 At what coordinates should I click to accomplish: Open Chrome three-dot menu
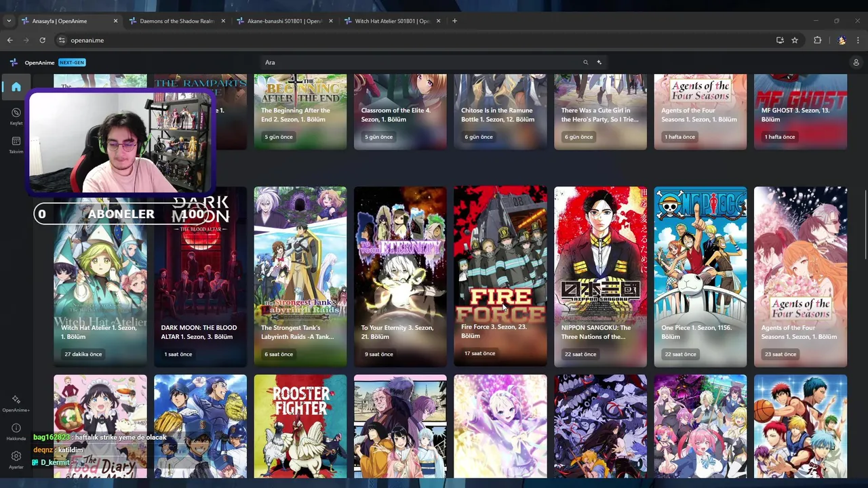pos(858,40)
